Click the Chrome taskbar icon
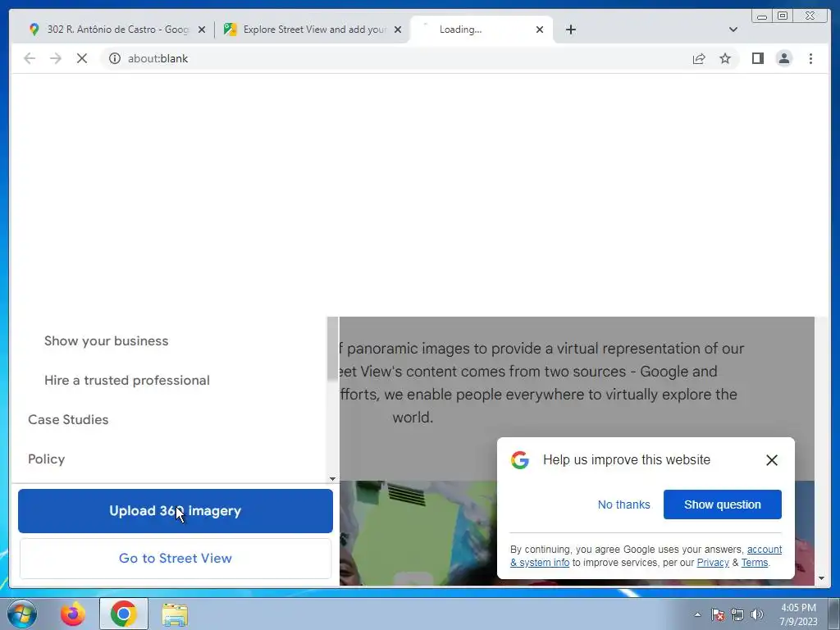Screen dimensions: 840x630 (x=123, y=614)
